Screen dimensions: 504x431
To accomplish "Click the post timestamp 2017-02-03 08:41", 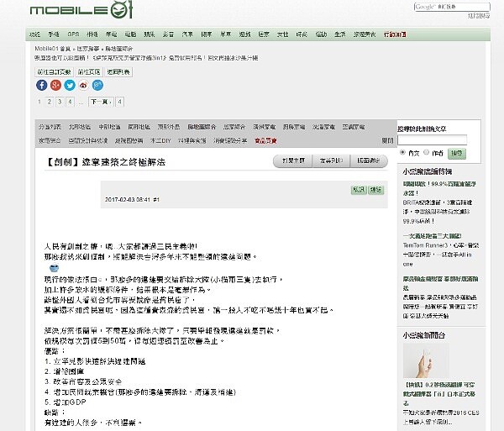I will coord(128,200).
